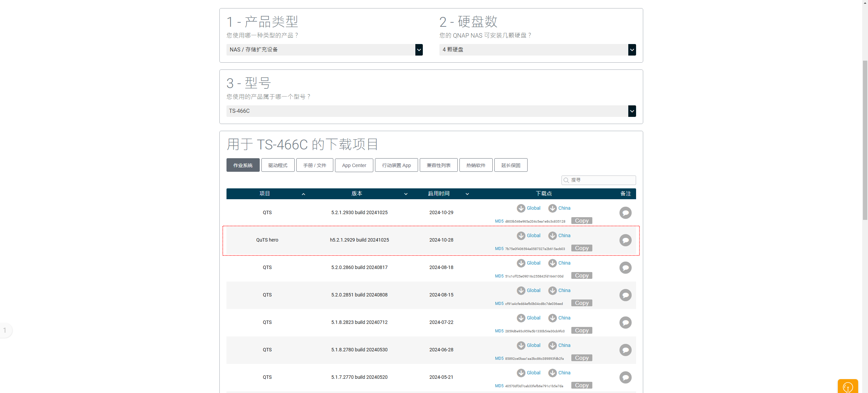Switch to the 驱动程式 tab

(278, 165)
